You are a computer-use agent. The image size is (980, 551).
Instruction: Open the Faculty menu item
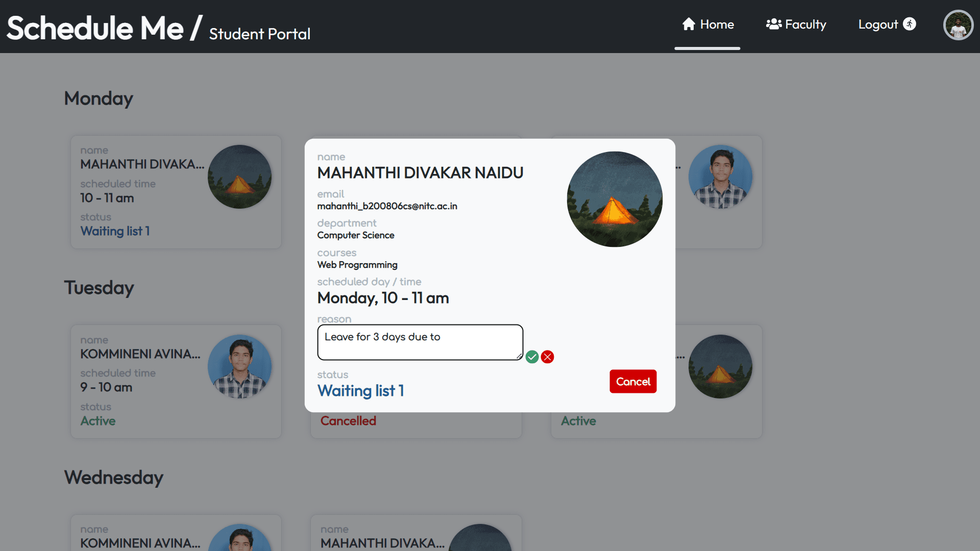[805, 24]
